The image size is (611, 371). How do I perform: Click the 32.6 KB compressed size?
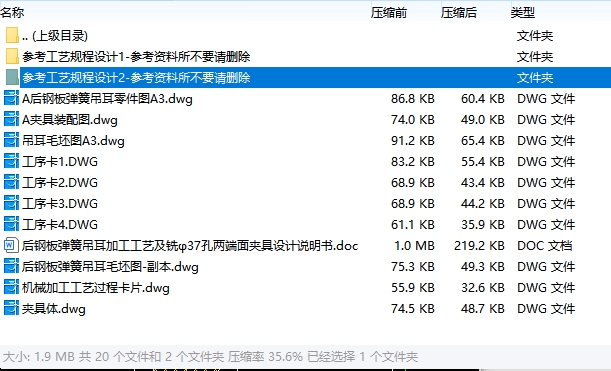coord(483,288)
